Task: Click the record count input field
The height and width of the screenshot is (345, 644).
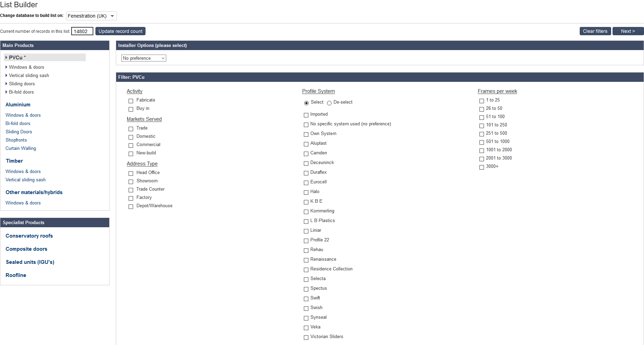Action: tap(82, 31)
